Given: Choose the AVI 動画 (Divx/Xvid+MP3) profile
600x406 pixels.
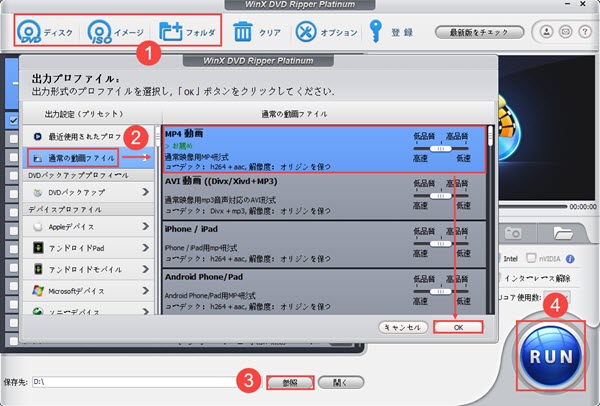Looking at the screenshot, I should (324, 197).
